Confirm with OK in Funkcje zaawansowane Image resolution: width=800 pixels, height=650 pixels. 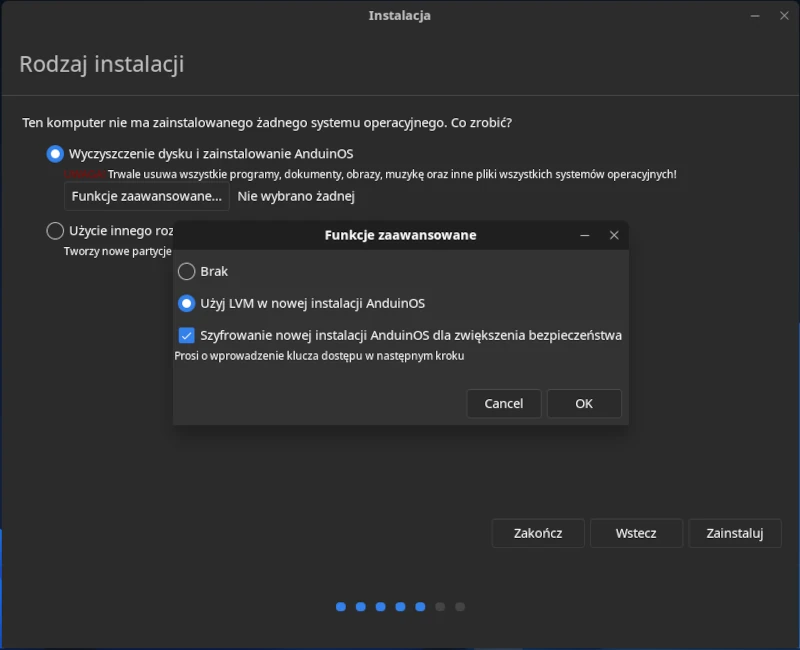(584, 404)
